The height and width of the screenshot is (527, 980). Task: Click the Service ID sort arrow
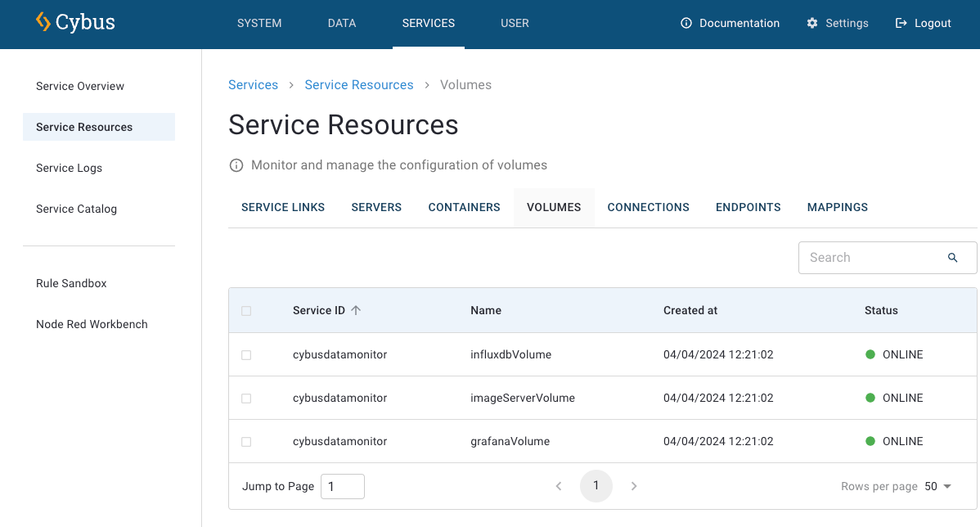(356, 310)
